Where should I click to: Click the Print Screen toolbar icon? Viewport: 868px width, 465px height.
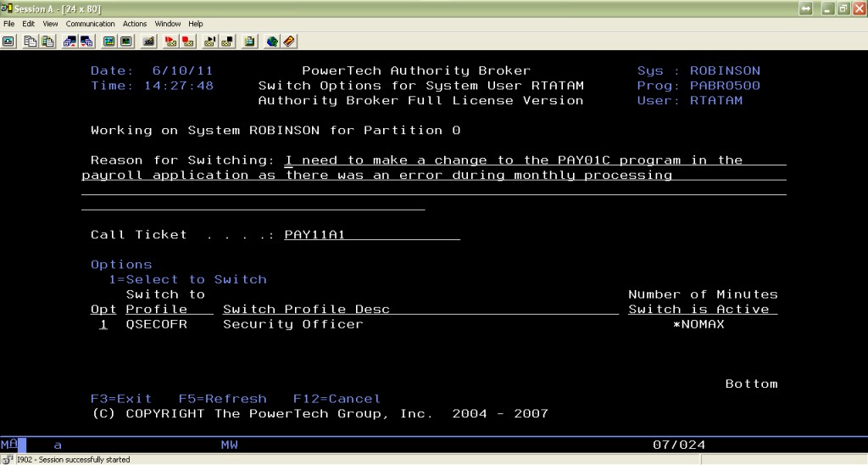coord(8,42)
